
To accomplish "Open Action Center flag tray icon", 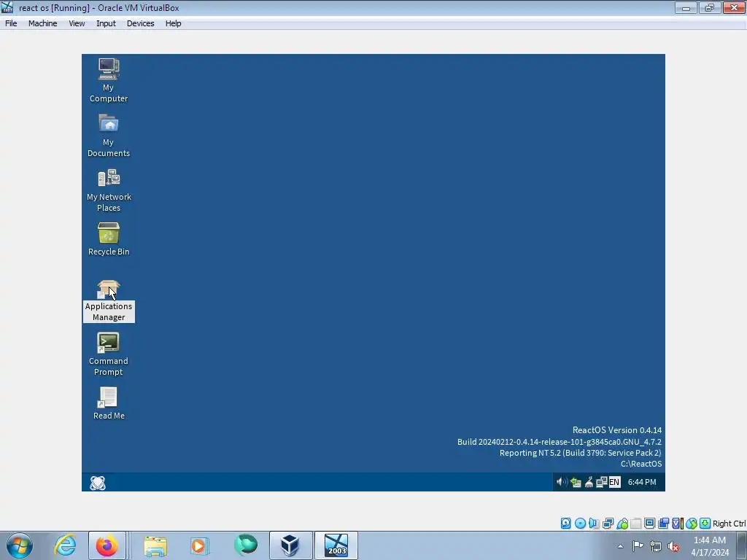I will click(x=638, y=546).
